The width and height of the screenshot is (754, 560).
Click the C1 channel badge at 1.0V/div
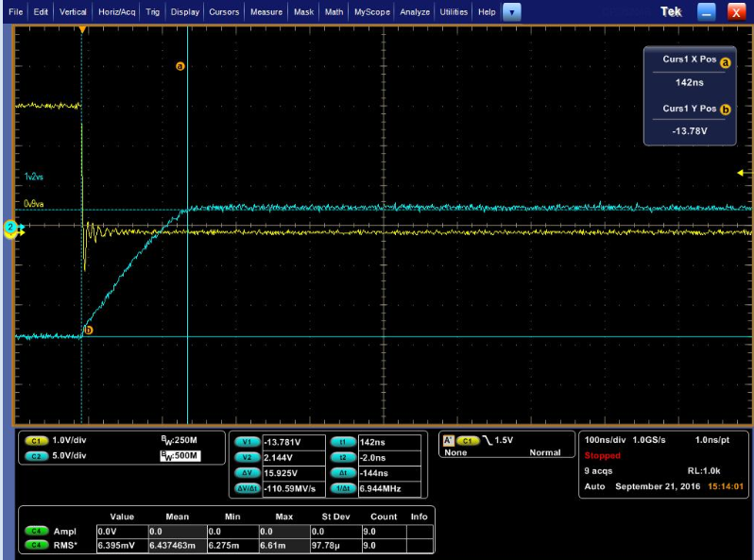(x=37, y=441)
